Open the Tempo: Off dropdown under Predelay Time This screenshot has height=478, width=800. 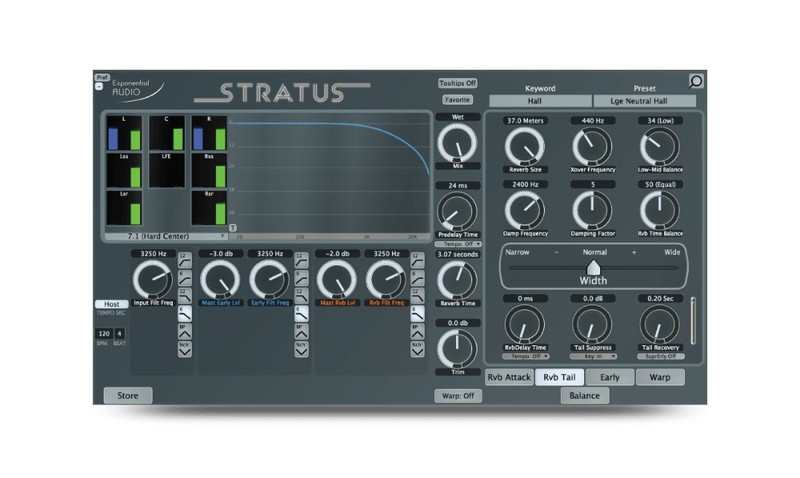pos(458,244)
